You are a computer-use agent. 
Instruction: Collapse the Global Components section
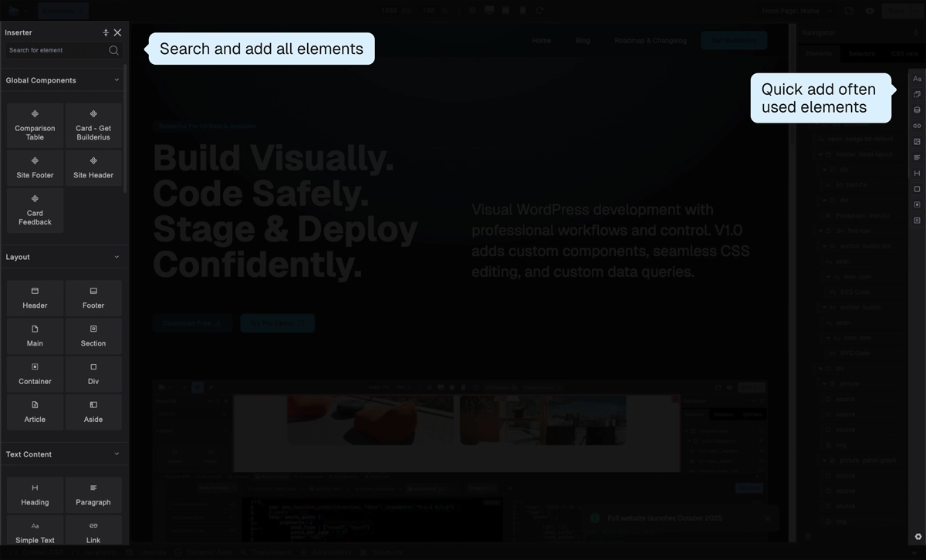click(x=117, y=79)
